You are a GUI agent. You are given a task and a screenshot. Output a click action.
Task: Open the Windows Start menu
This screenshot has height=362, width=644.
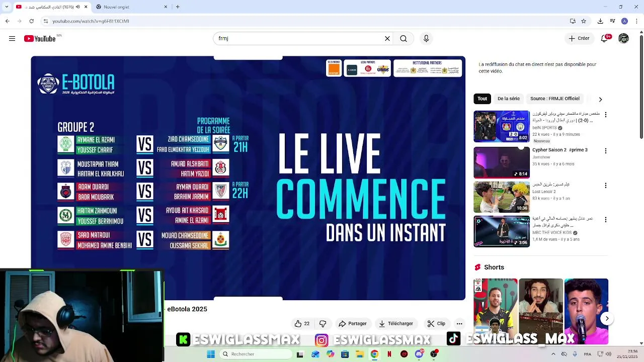211,354
